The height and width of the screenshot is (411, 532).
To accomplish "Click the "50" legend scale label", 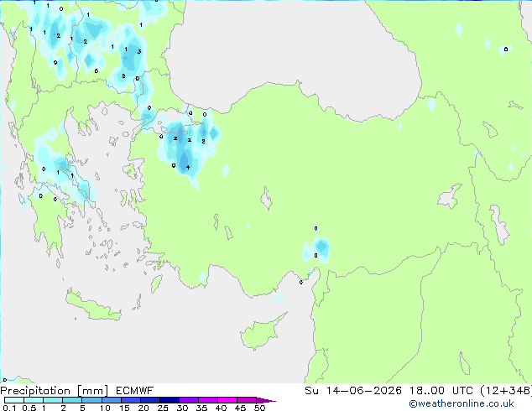I will click(260, 408).
